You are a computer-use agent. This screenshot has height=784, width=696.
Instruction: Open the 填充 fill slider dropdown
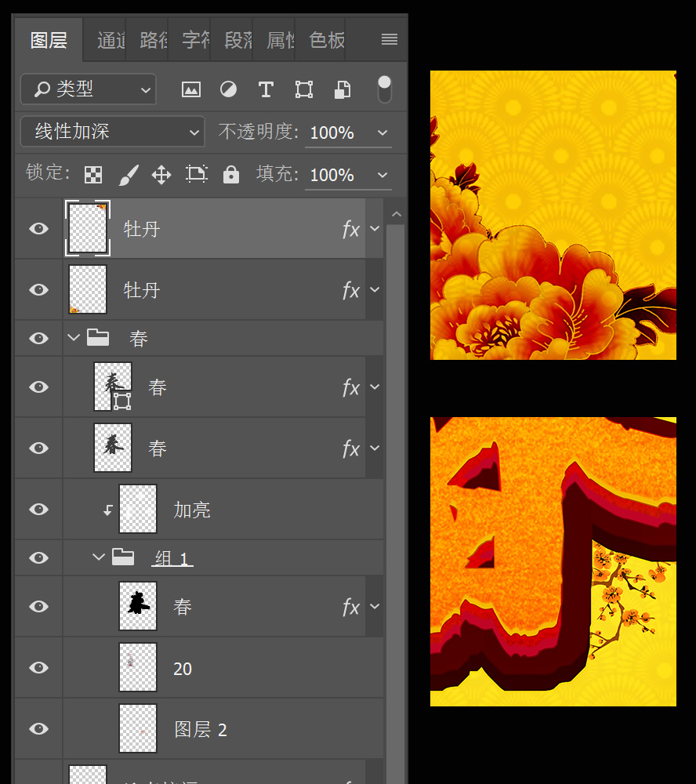click(382, 175)
